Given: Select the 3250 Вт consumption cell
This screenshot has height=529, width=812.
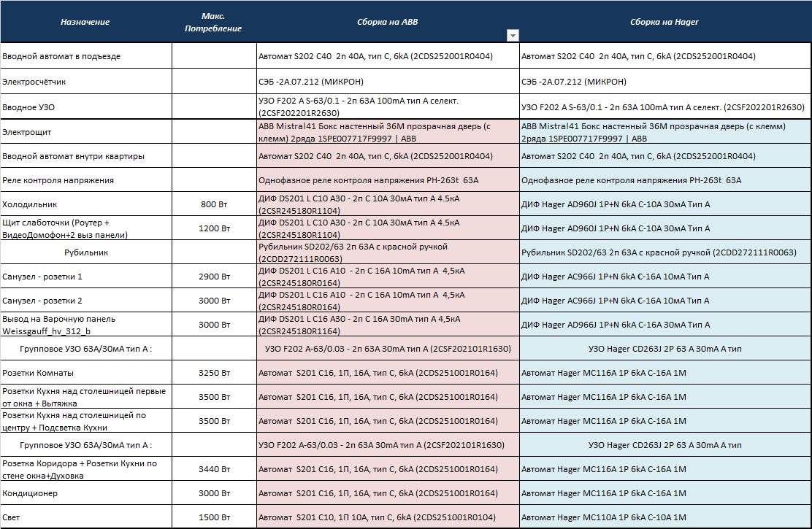Looking at the screenshot, I should (214, 373).
